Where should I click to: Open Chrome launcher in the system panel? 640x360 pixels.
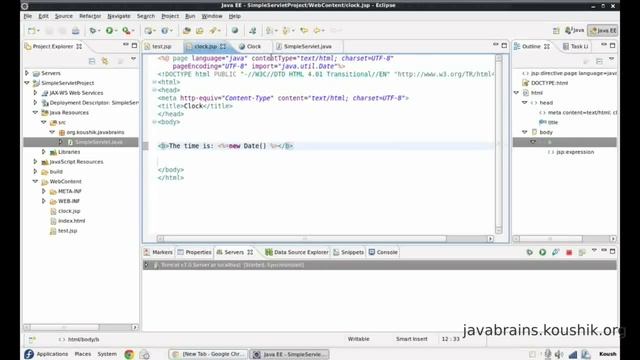129,354
